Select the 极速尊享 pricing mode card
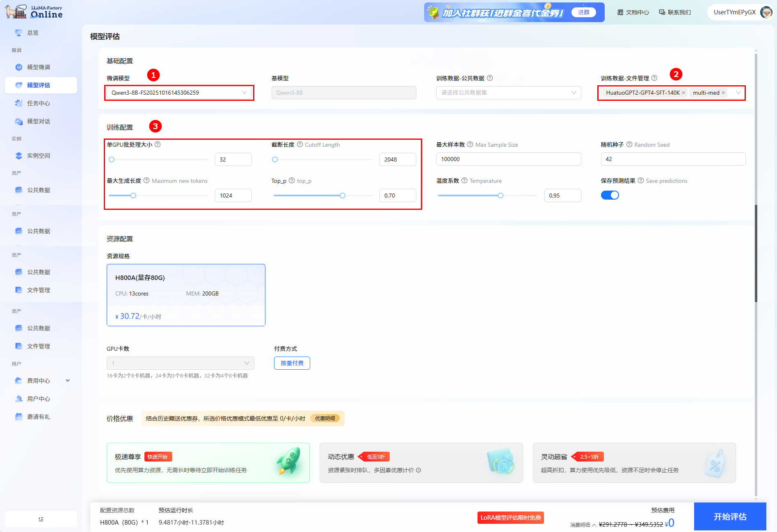Viewport: 777px width, 532px height. (x=208, y=463)
